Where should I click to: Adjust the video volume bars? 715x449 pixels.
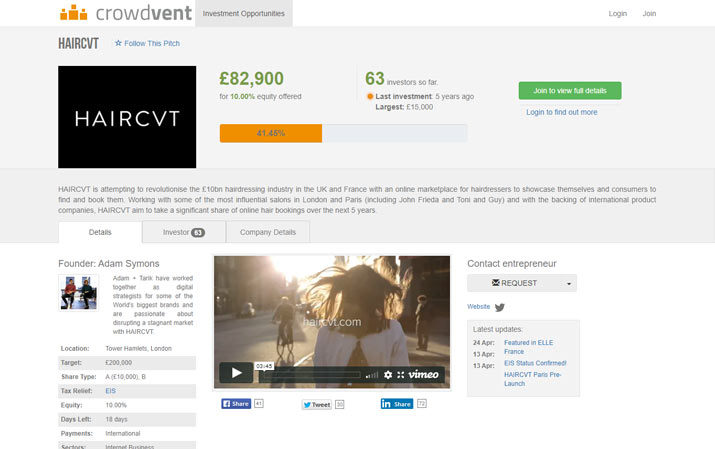point(372,375)
